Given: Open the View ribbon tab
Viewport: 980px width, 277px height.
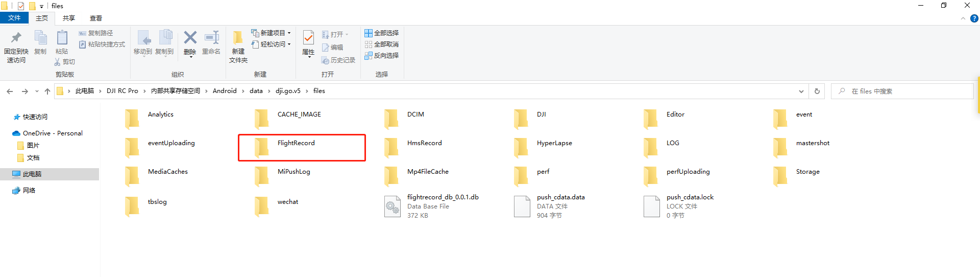Looking at the screenshot, I should click(96, 18).
